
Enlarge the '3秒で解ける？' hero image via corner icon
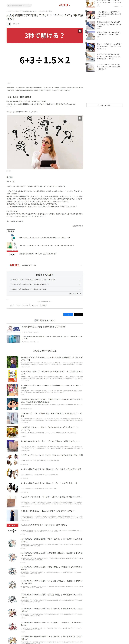(x=80, y=31)
